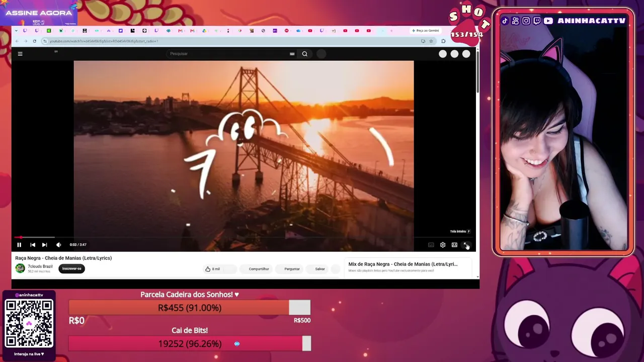The width and height of the screenshot is (644, 362).
Task: Open the YouTube account avatar circle
Action: (x=466, y=54)
